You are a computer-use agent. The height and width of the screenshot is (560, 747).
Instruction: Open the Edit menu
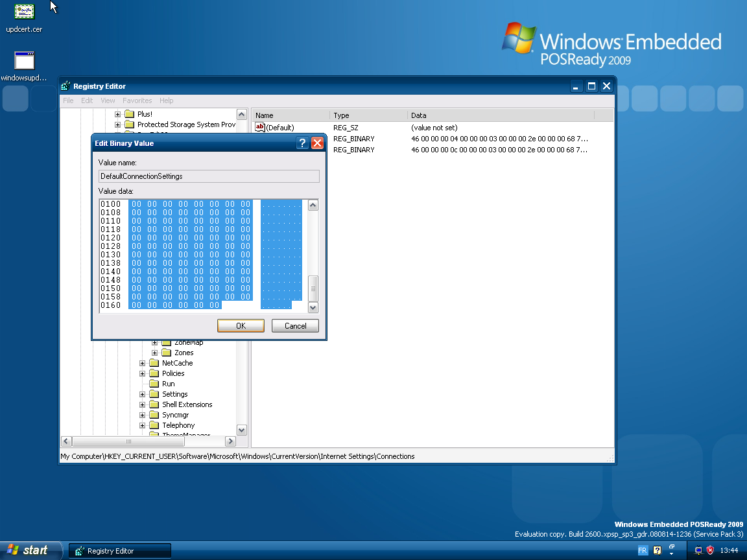click(87, 100)
